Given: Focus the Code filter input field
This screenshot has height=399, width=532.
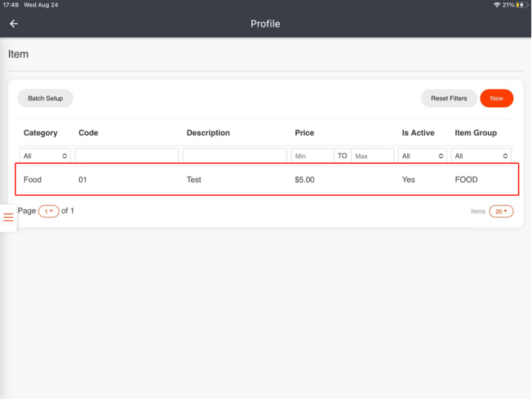Looking at the screenshot, I should [x=126, y=156].
